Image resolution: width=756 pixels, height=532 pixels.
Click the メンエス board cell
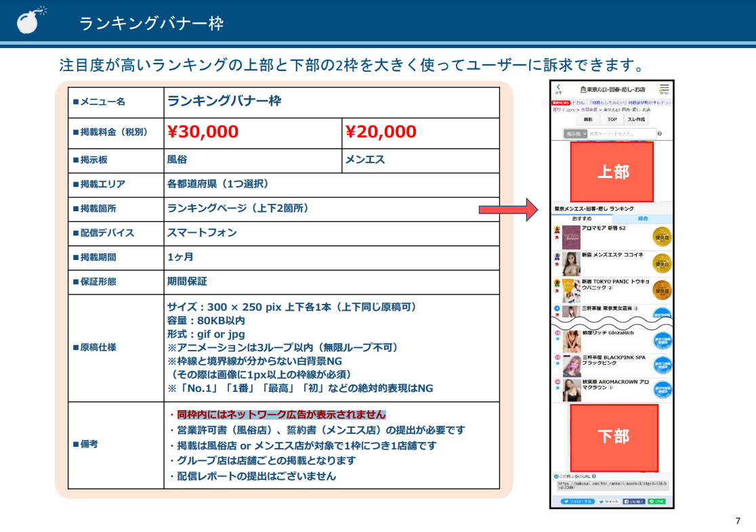421,160
